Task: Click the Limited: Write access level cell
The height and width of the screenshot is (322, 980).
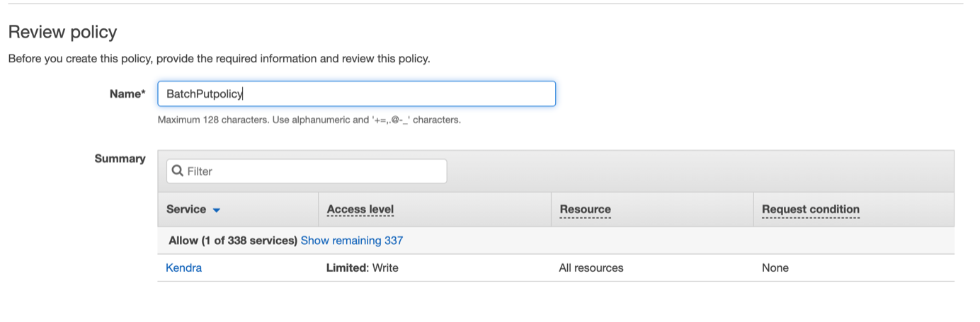Action: tap(363, 268)
